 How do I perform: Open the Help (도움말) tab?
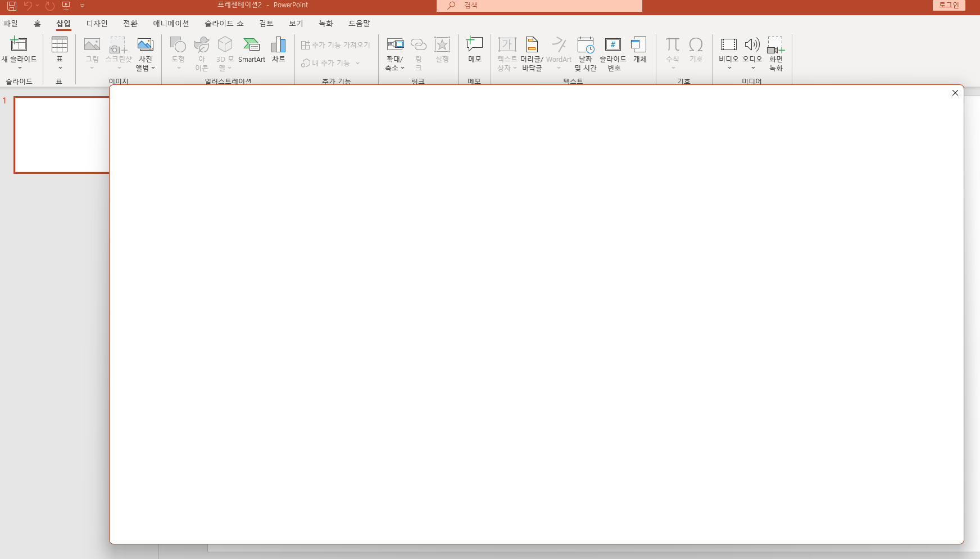(359, 24)
